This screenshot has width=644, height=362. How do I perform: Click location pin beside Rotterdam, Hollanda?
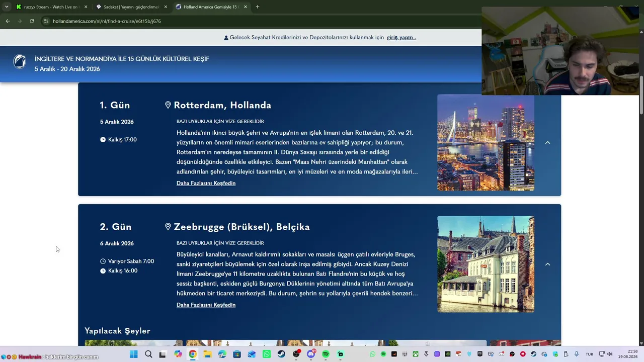[168, 105]
